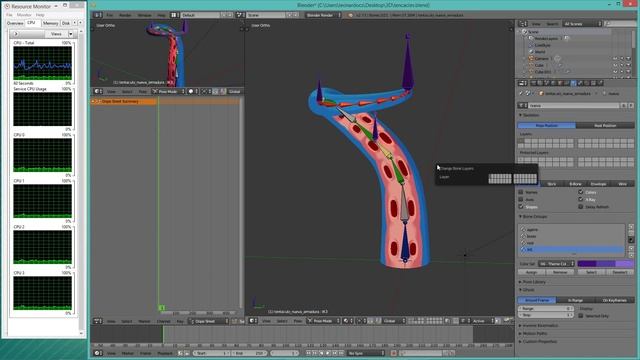Switch to Overview tab in Resource Monitor
640x360 pixels.
coord(15,23)
